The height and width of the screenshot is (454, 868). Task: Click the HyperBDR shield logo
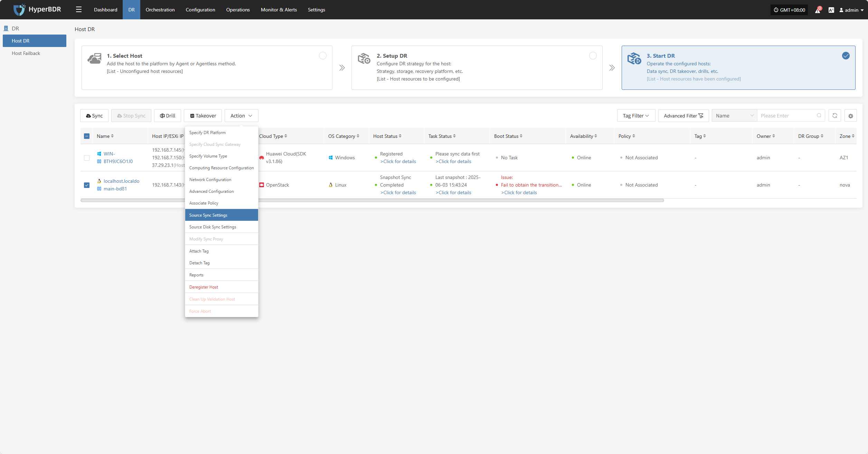pyautogui.click(x=19, y=10)
